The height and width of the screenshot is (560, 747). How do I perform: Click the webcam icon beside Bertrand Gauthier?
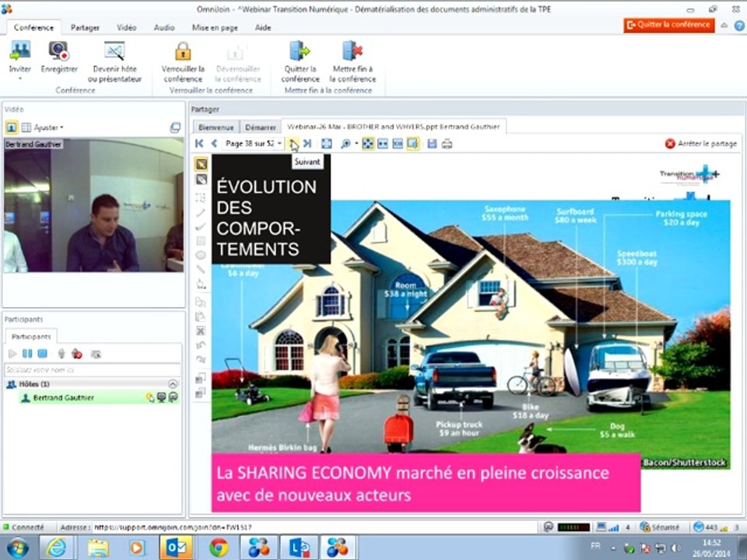(x=162, y=397)
